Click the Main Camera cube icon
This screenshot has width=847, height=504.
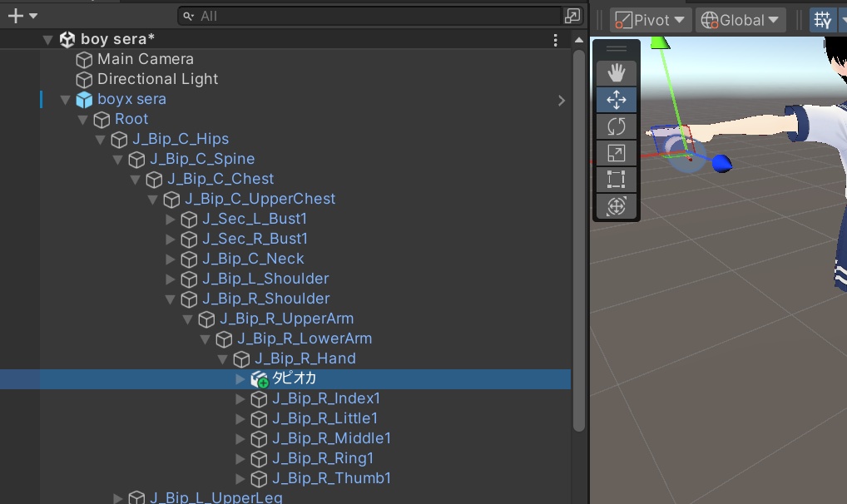84,60
